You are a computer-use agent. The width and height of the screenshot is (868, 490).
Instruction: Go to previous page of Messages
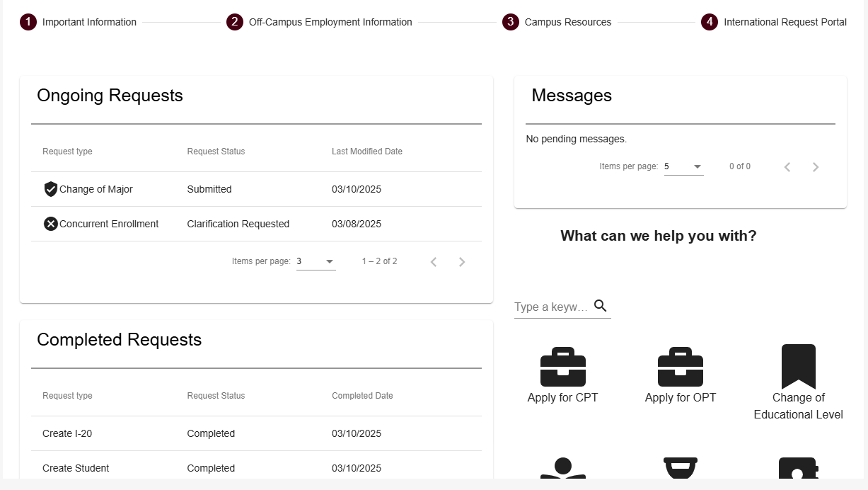(787, 167)
